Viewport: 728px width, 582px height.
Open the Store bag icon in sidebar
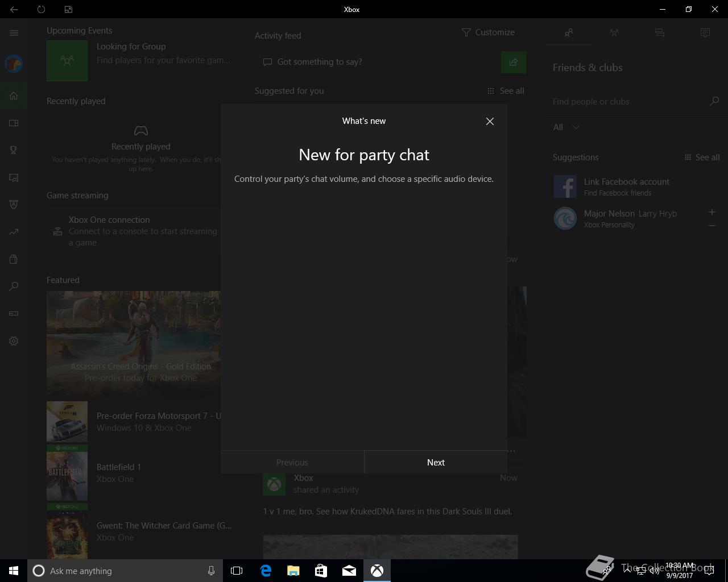[x=14, y=259]
